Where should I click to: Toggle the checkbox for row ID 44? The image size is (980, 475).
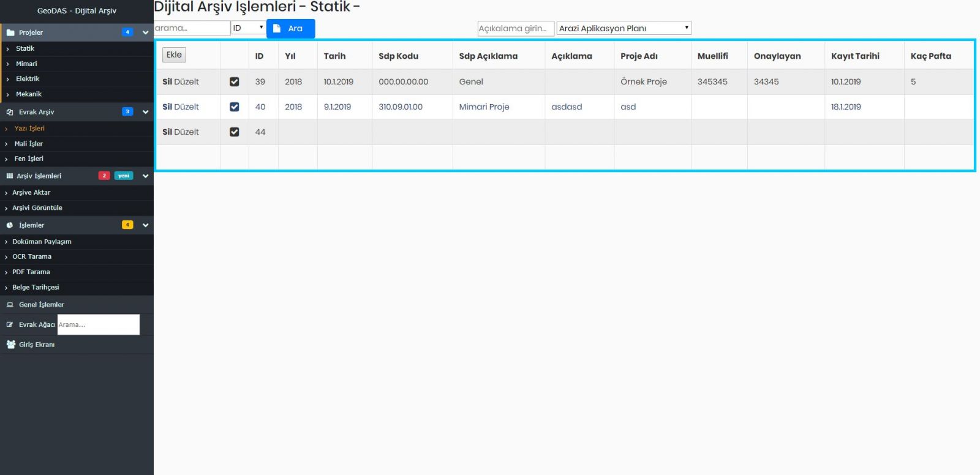click(234, 132)
